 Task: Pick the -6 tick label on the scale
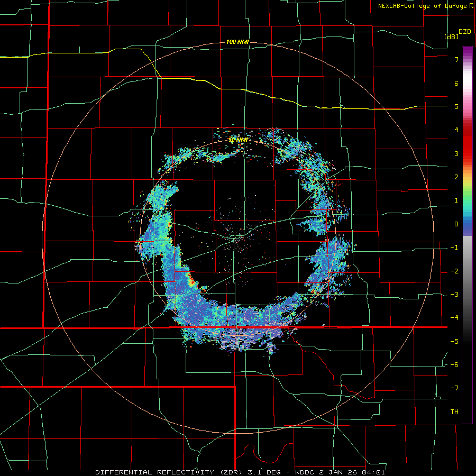click(x=454, y=365)
